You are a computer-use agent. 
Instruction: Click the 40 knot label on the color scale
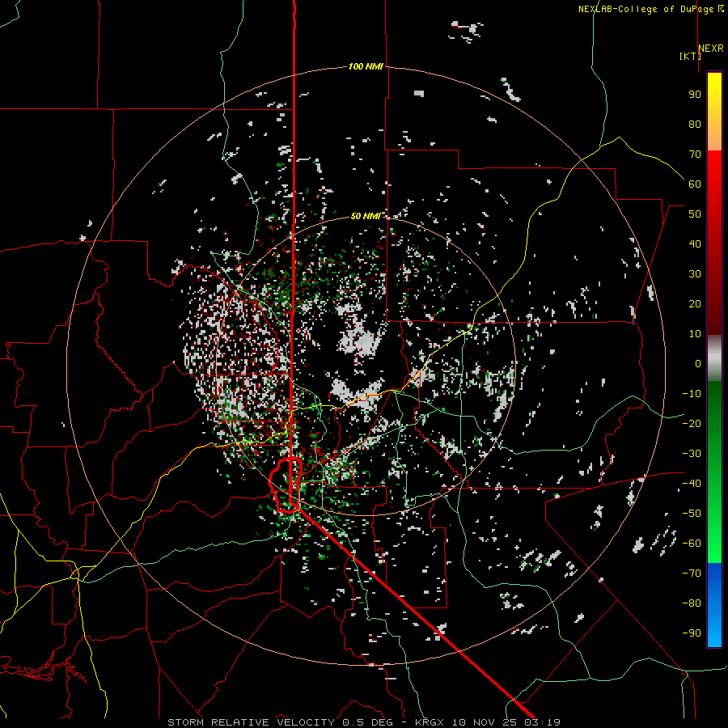tap(695, 244)
